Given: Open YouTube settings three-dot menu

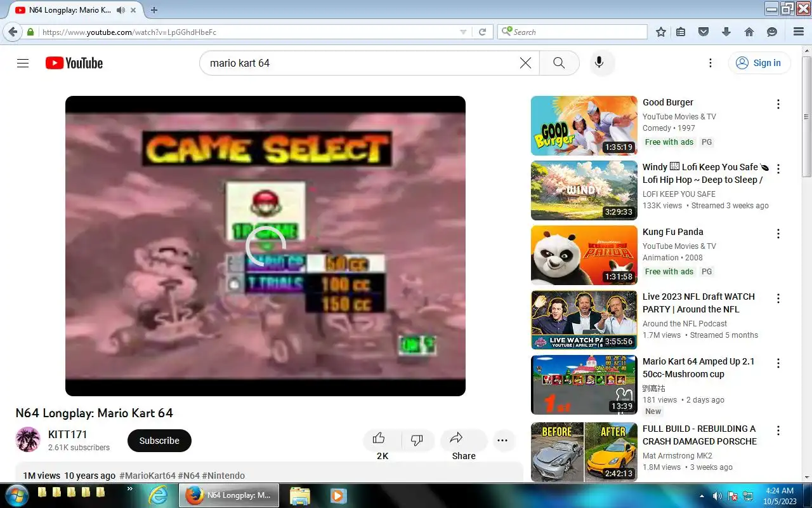Looking at the screenshot, I should coord(710,63).
